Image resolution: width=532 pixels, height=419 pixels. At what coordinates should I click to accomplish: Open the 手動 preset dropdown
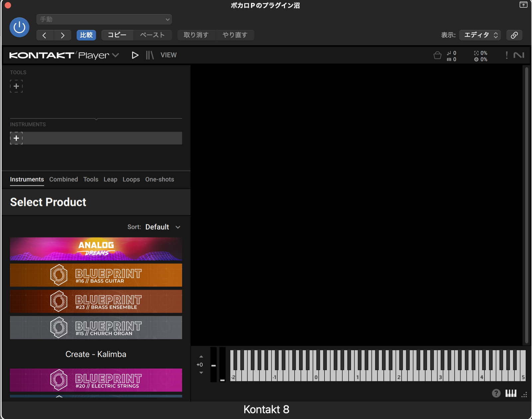pyautogui.click(x=104, y=19)
